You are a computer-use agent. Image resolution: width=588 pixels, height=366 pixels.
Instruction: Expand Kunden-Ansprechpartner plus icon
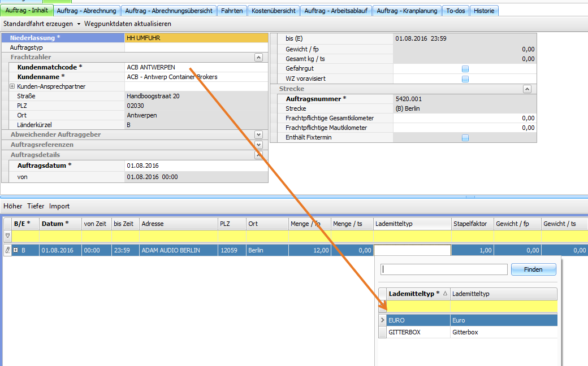click(x=12, y=86)
